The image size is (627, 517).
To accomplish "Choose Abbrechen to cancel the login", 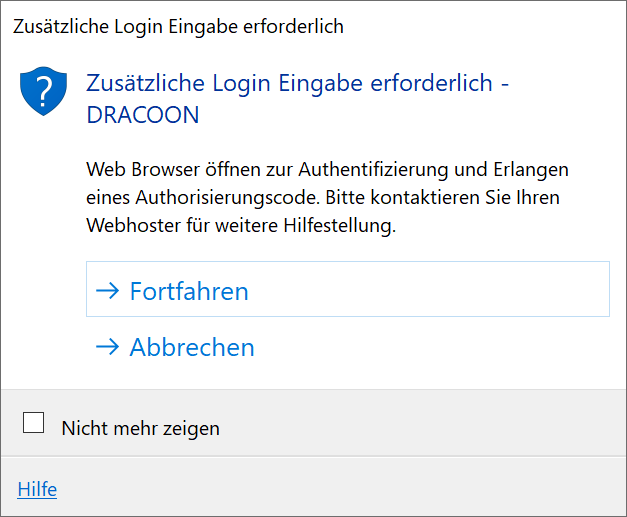I will click(347, 346).
